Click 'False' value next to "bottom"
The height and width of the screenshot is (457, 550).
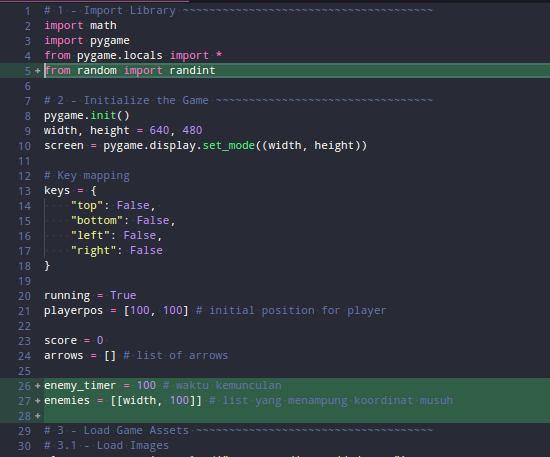click(x=153, y=221)
